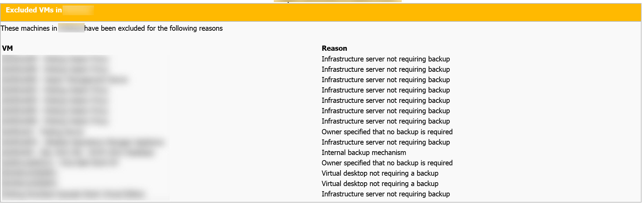Click the first 'Owner specified that no backup is required' entry
The image size is (644, 204).
click(x=387, y=132)
